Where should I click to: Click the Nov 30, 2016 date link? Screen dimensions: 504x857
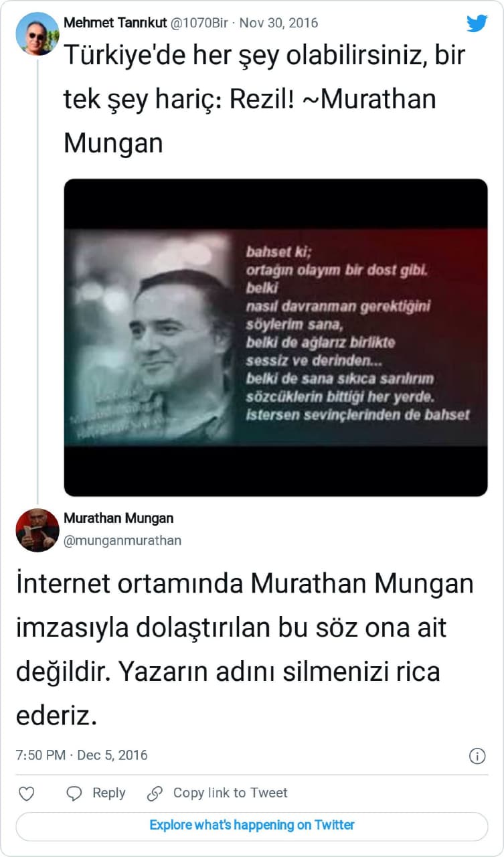pyautogui.click(x=278, y=23)
